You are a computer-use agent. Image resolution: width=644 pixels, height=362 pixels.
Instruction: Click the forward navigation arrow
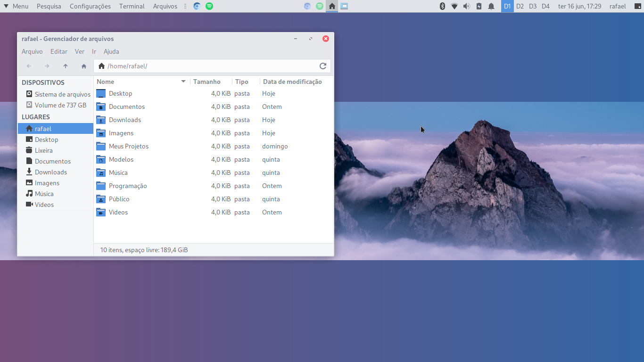(47, 66)
